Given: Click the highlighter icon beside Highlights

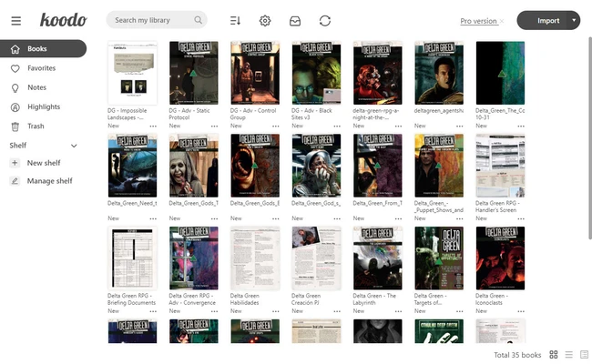Looking at the screenshot, I should [15, 107].
